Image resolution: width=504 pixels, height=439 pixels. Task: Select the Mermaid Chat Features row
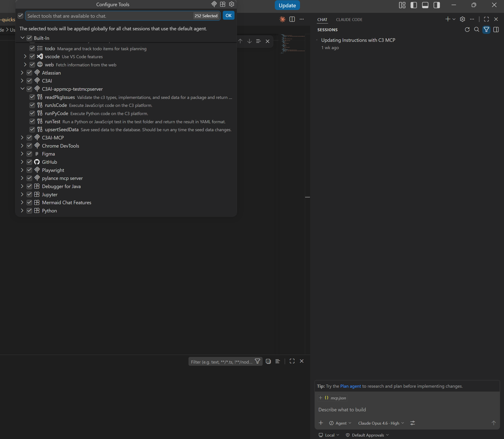click(x=126, y=203)
